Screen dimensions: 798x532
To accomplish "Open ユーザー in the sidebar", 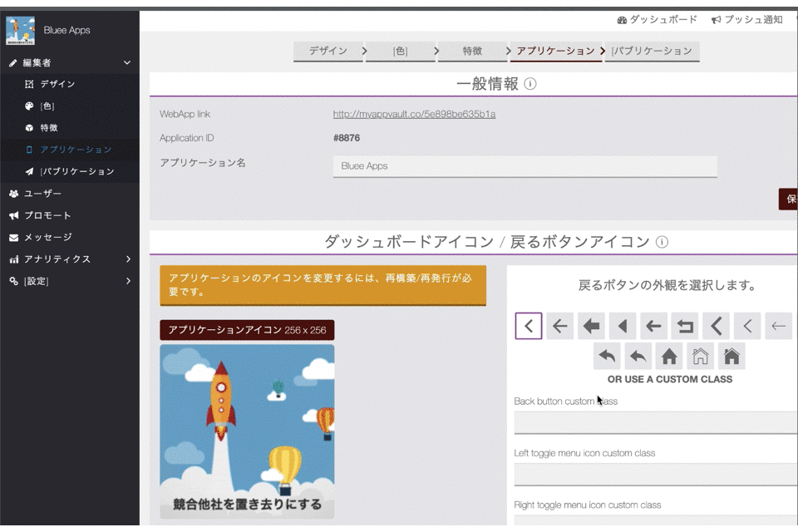I will point(42,194).
